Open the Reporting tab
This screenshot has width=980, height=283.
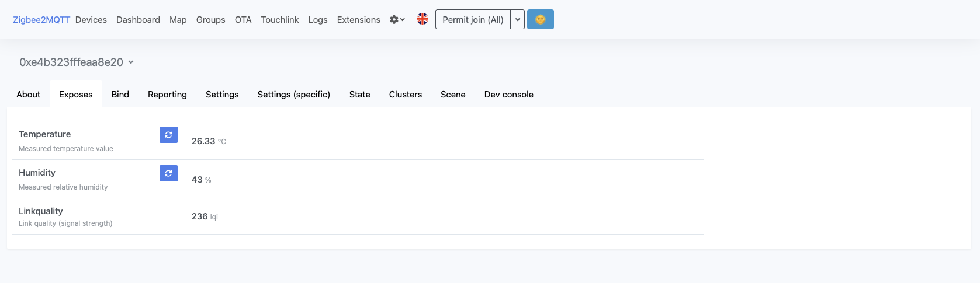click(167, 95)
